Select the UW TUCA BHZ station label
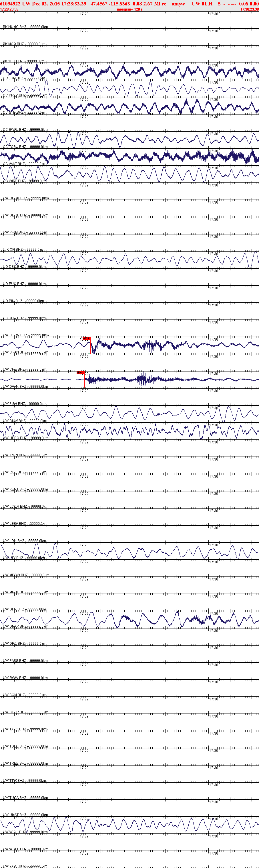Viewport: 259px width, 868px height. 25,798
